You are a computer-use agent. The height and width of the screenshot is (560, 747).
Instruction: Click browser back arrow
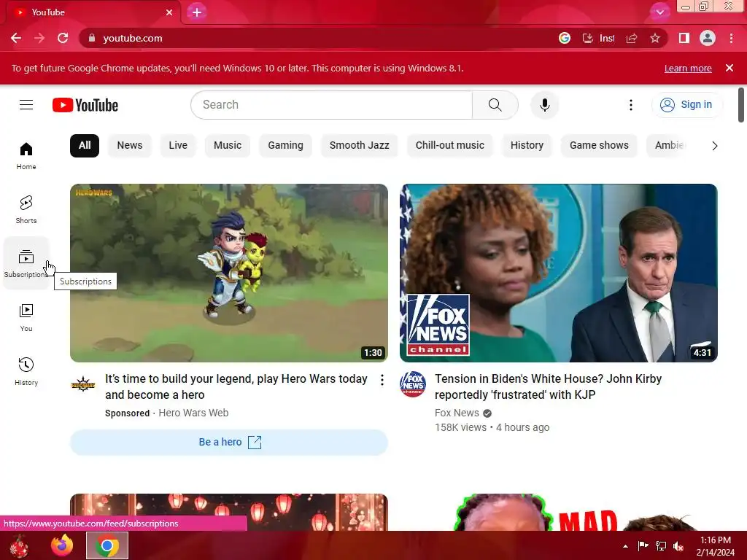16,38
